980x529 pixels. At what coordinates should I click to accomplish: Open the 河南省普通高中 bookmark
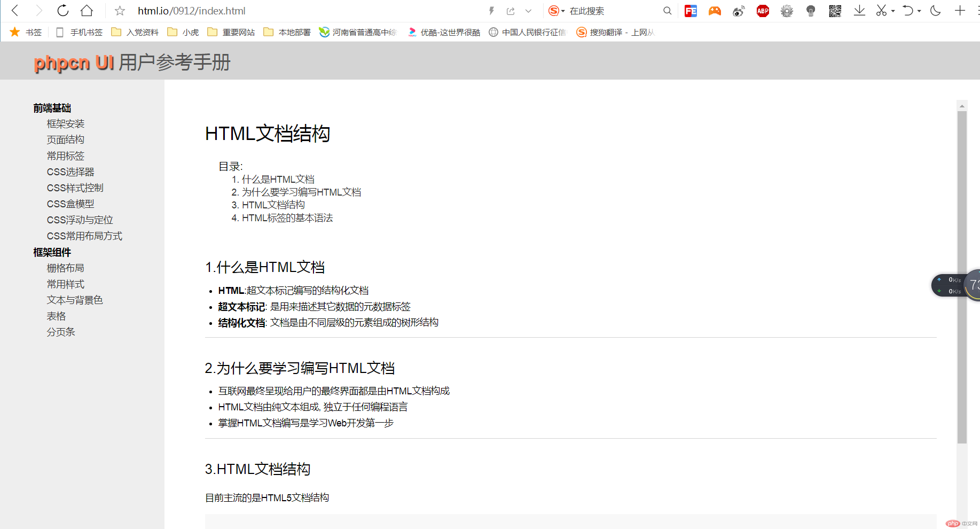[x=358, y=32]
